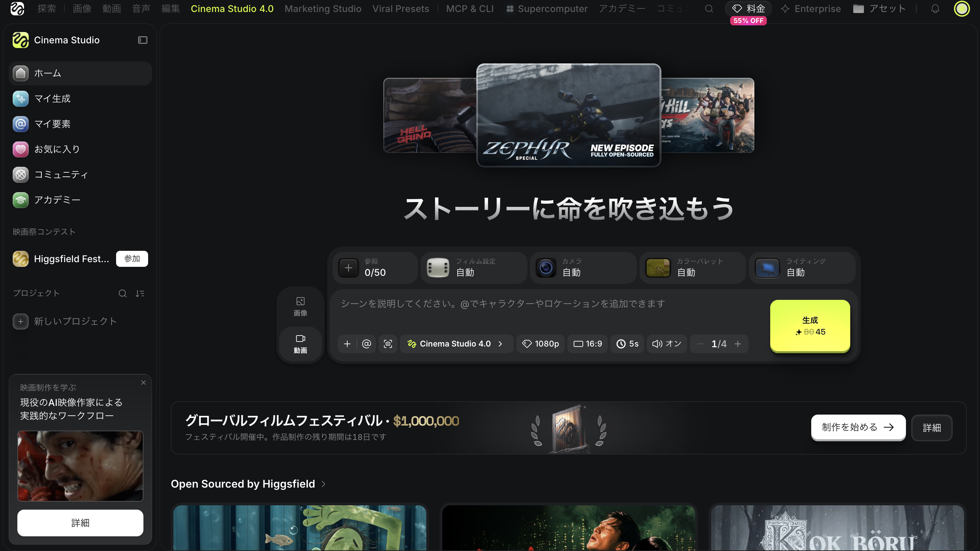The image size is (980, 551).
Task: Click the search icon in top navigation
Action: pyautogui.click(x=709, y=8)
